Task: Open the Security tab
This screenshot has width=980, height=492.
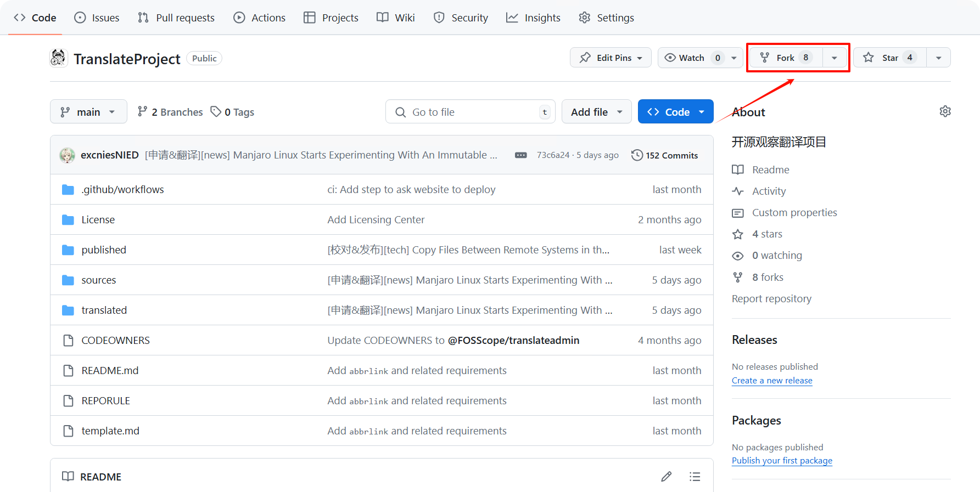Action: click(x=461, y=18)
